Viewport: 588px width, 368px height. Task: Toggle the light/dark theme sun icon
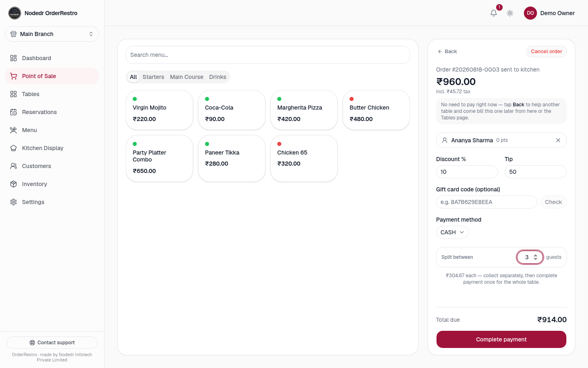(510, 13)
